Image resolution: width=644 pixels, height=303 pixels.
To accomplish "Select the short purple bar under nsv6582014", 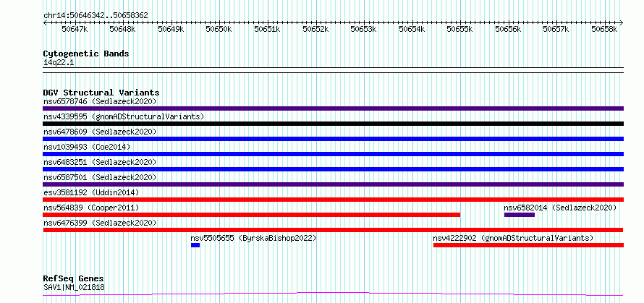I will (x=519, y=215).
